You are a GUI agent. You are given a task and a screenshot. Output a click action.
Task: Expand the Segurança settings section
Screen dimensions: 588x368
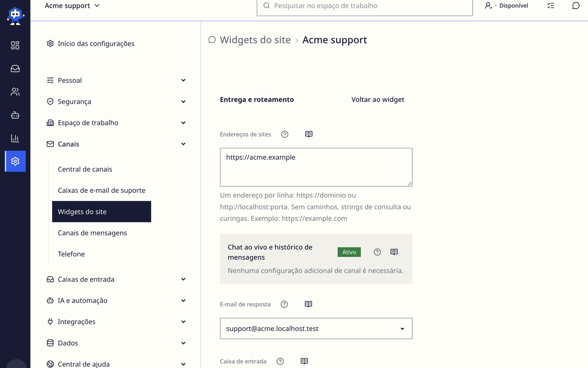click(116, 102)
